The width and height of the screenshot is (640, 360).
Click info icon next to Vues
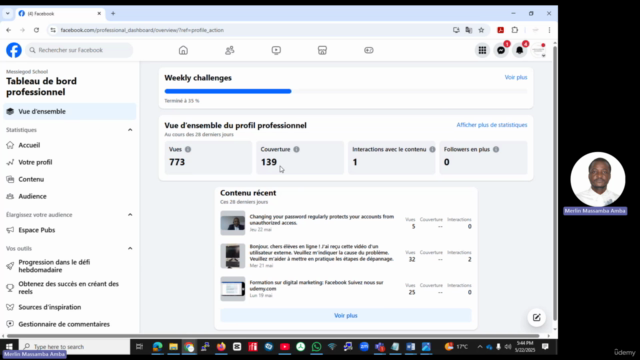(x=188, y=149)
